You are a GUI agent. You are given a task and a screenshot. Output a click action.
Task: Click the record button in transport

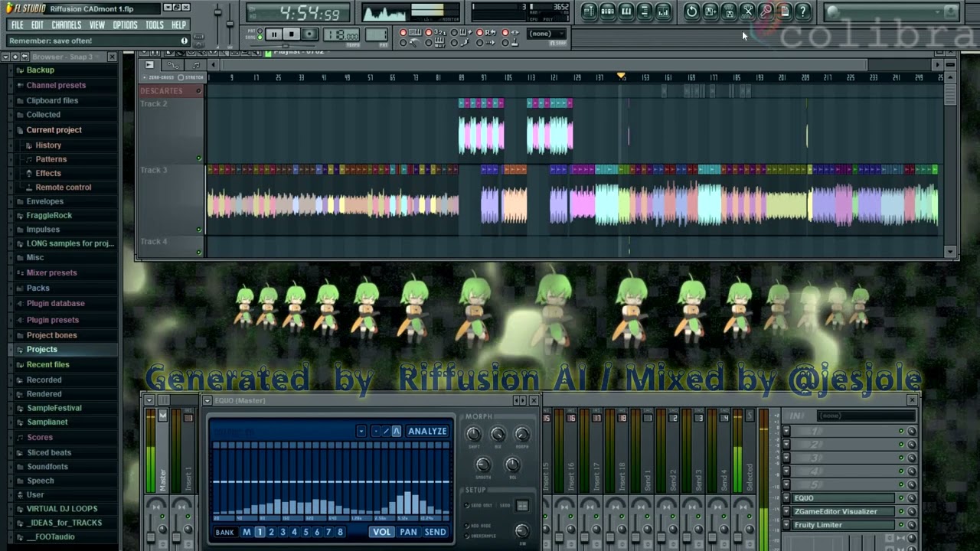point(309,34)
